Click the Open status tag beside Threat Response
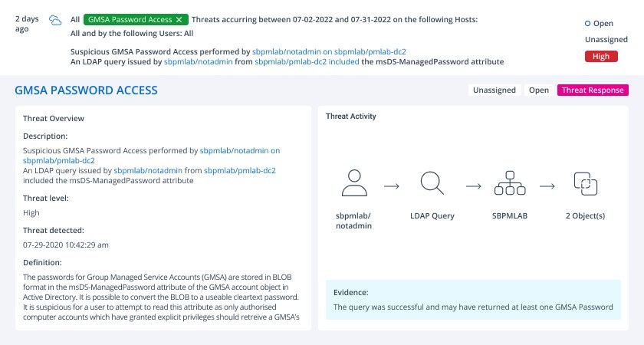This screenshot has width=644, height=345. (539, 90)
